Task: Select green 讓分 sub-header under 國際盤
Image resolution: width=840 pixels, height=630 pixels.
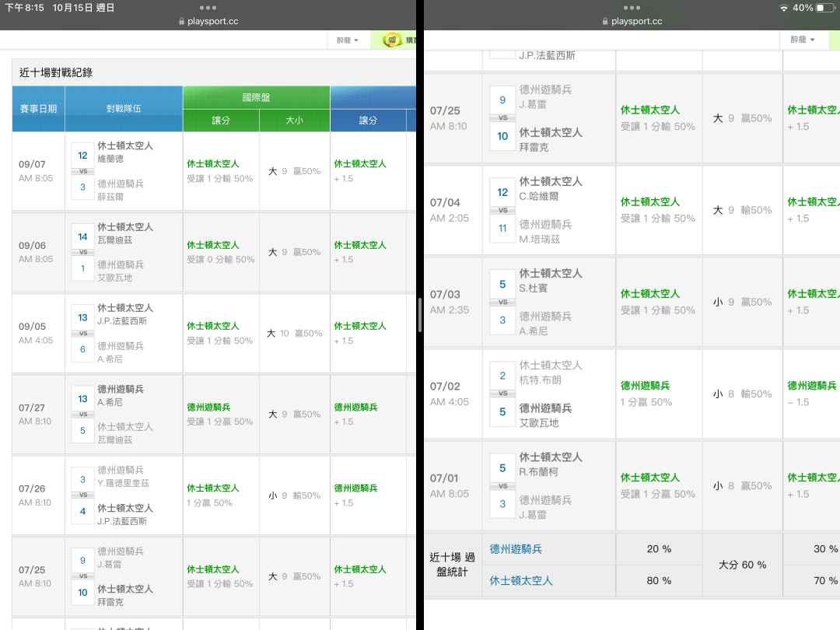Action: click(221, 121)
